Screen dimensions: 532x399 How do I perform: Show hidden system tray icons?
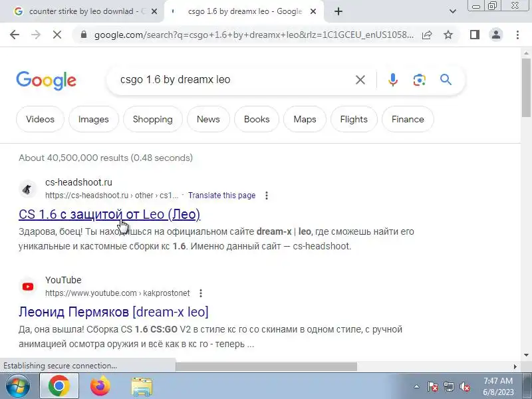417,386
